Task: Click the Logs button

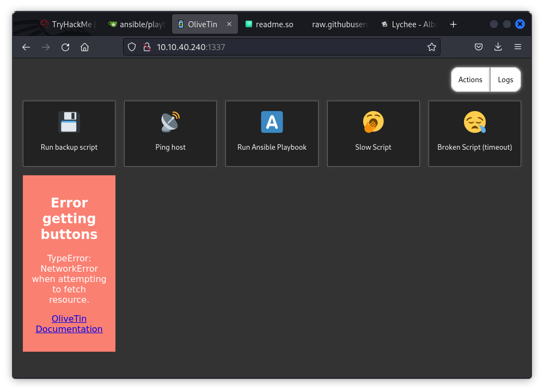Action: tap(505, 79)
